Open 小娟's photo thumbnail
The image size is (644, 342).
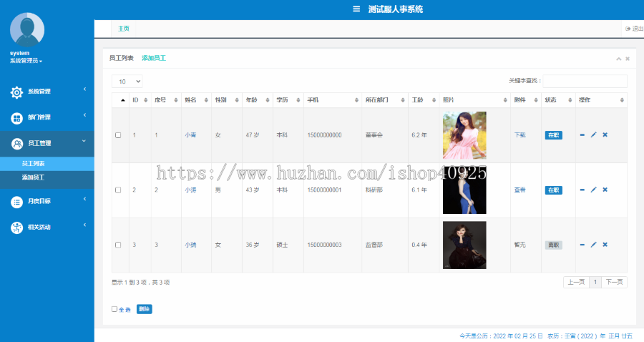(464, 245)
